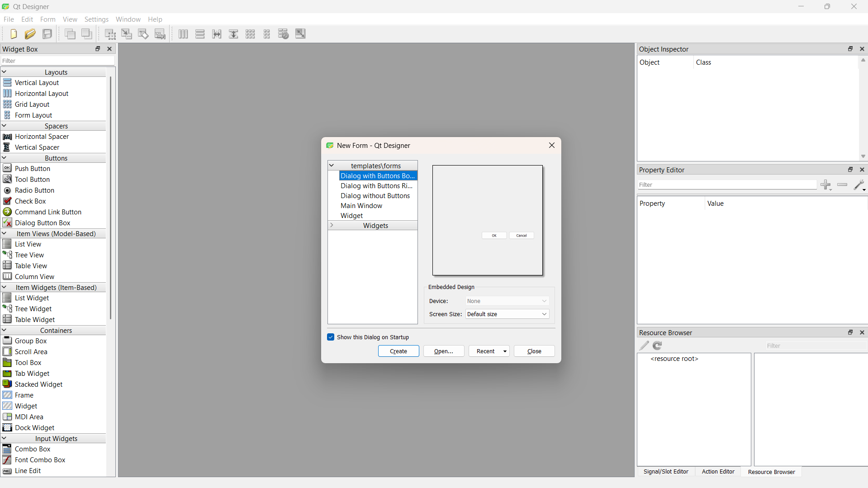Select Dialog with Buttons Right template
This screenshot has width=868, height=488.
[x=376, y=186]
